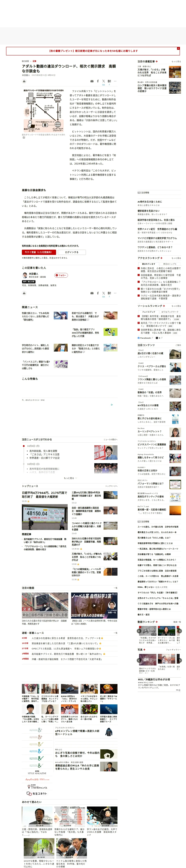186x868 pixels.
Task: Share the article by mail from the bottom share bar
Action: pos(92,293)
